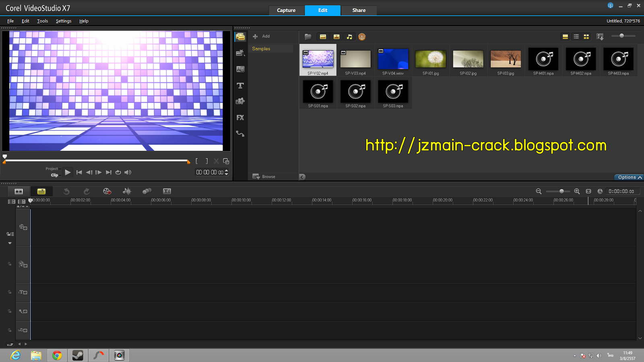
Task: Toggle Repeat playback in the preview
Action: [x=118, y=172]
